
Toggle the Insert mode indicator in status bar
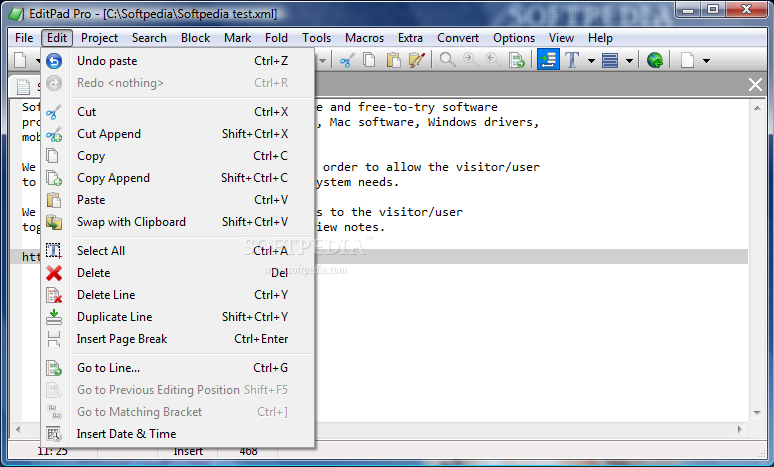[188, 451]
